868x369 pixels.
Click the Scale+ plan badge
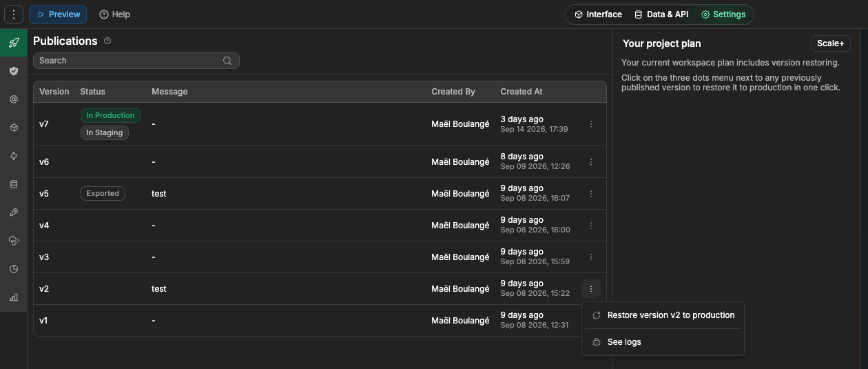pos(831,43)
